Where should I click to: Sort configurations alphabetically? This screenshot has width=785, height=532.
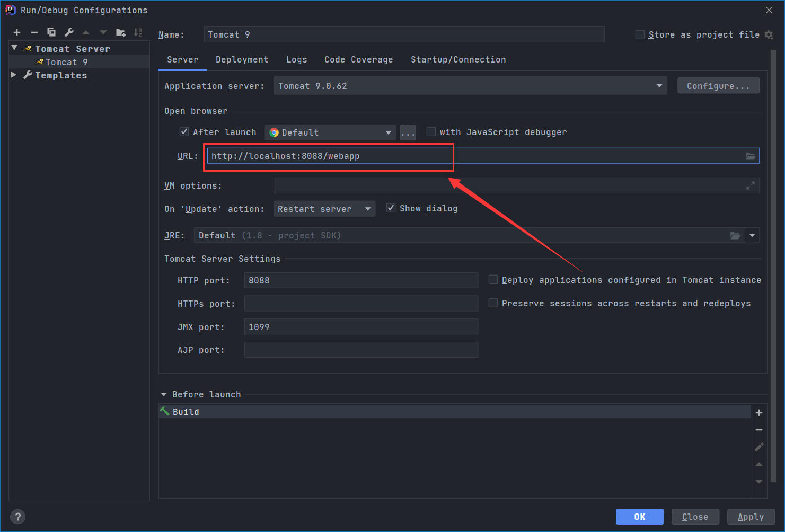[x=138, y=32]
